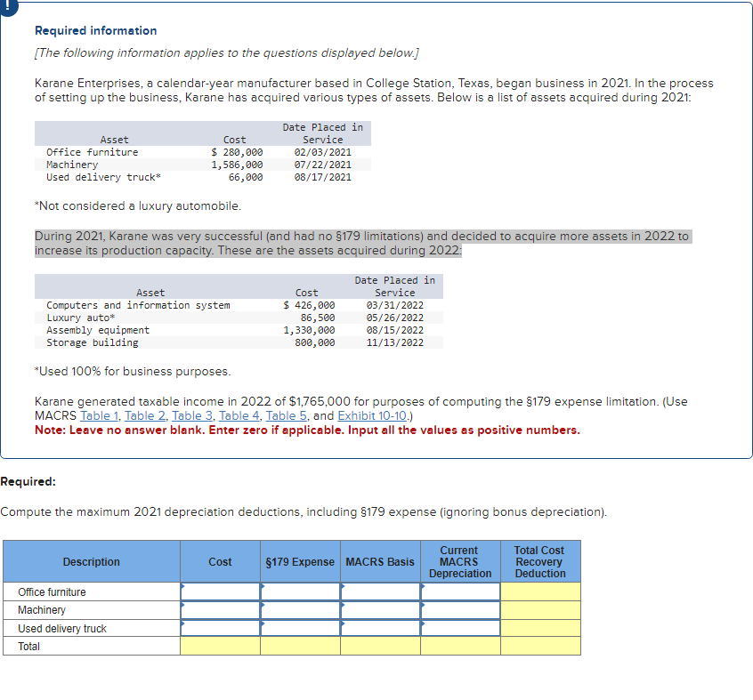The height and width of the screenshot is (700, 753).
Task: Open the Table 3 link
Action: point(192,415)
